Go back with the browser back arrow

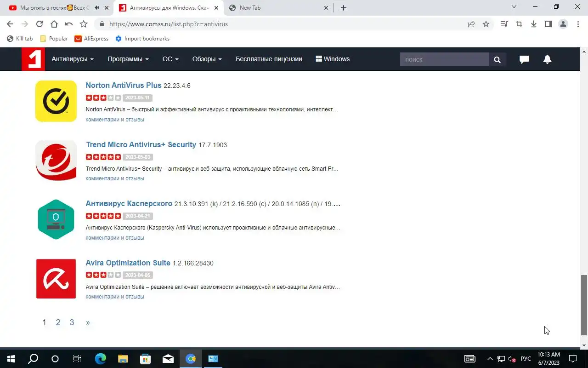(10, 24)
